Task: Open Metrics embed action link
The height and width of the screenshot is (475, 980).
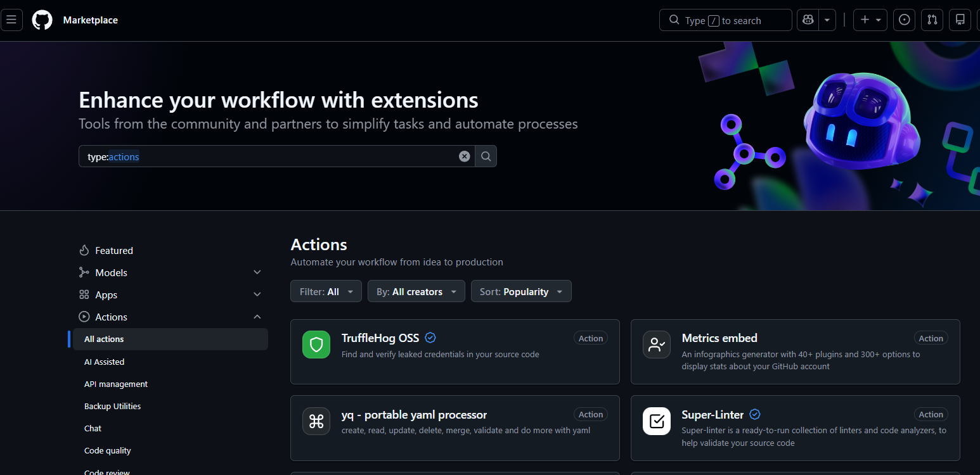Action: point(719,338)
